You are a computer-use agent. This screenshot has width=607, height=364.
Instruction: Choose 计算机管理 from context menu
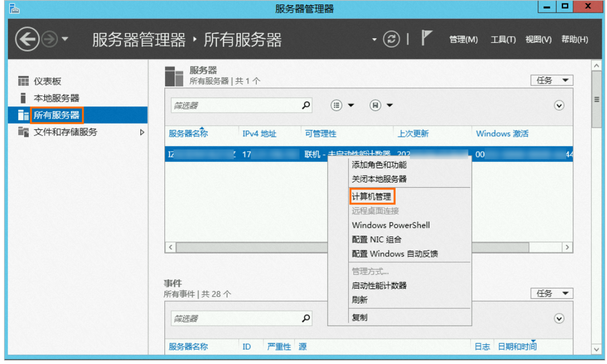point(372,196)
